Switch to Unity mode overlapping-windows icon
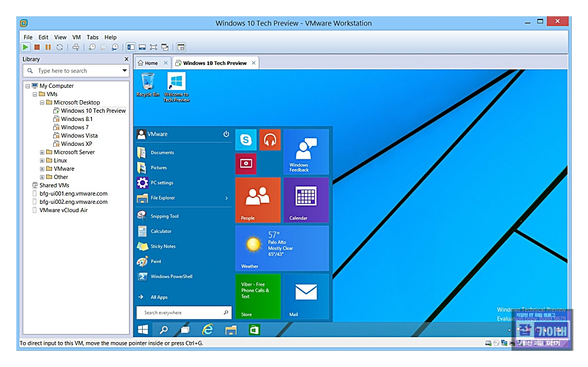588x367 pixels. point(165,47)
